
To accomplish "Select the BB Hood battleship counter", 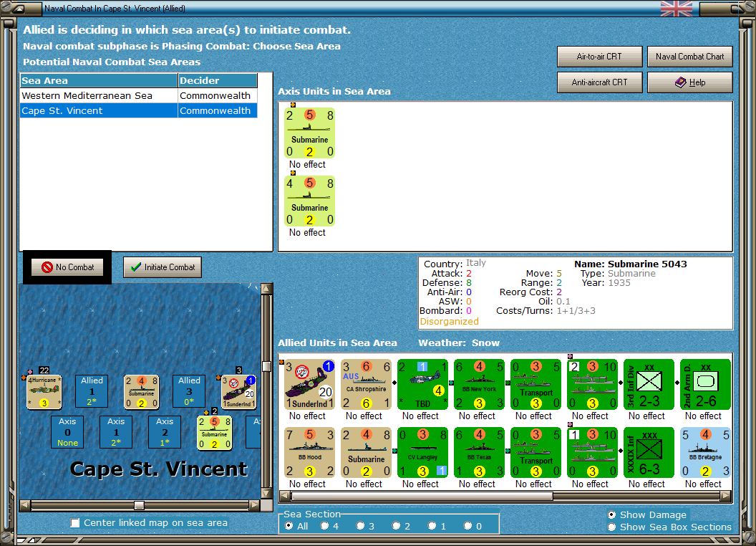I will click(x=309, y=452).
